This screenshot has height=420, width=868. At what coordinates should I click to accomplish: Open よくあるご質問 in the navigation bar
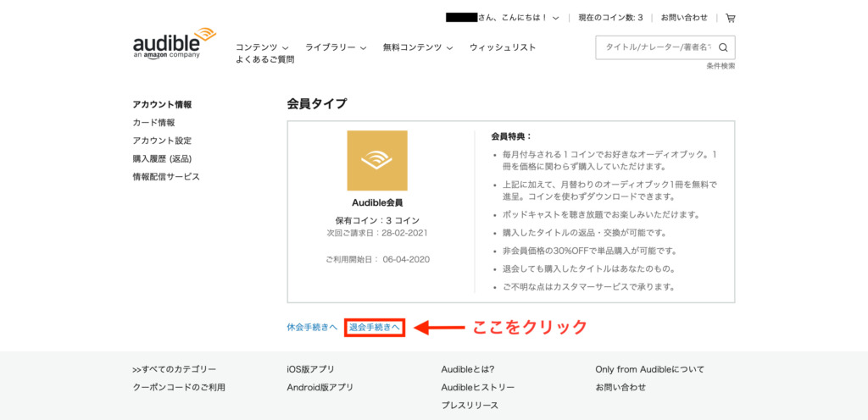pyautogui.click(x=264, y=59)
